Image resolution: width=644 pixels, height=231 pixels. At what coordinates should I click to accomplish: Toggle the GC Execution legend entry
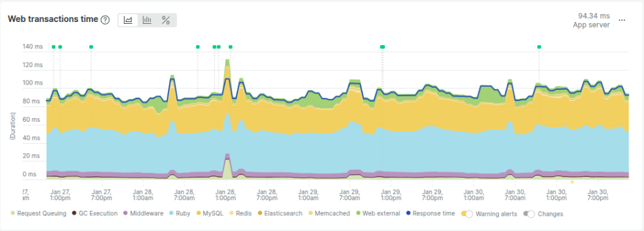pos(95,213)
